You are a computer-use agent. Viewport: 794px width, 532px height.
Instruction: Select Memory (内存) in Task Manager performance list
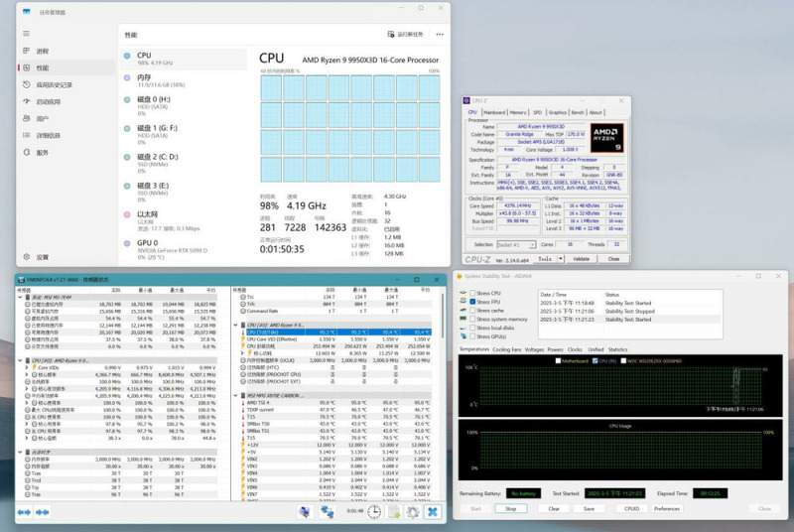pyautogui.click(x=184, y=80)
